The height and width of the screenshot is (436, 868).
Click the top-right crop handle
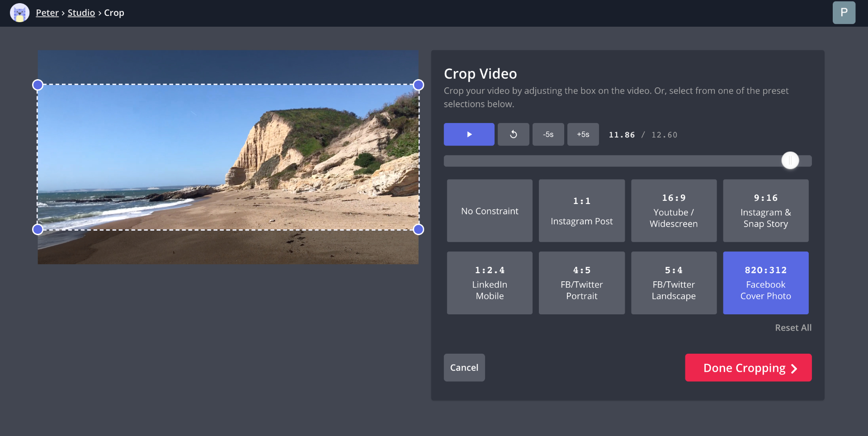[419, 85]
